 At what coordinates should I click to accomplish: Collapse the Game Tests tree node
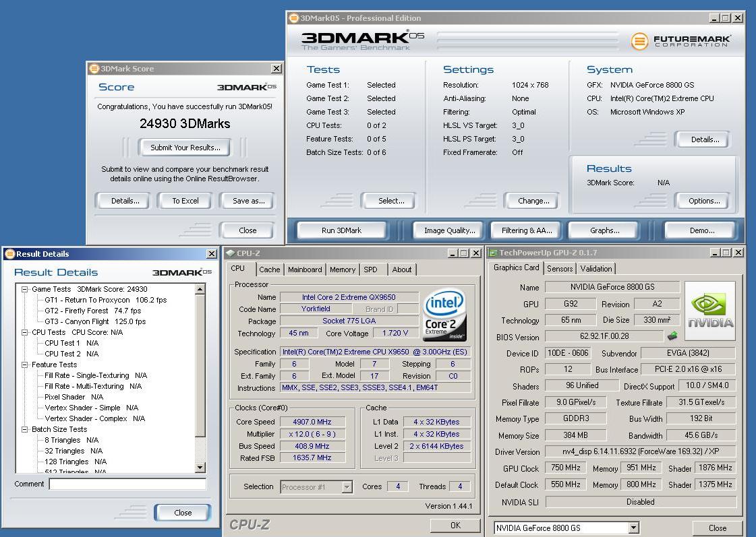tap(24, 289)
